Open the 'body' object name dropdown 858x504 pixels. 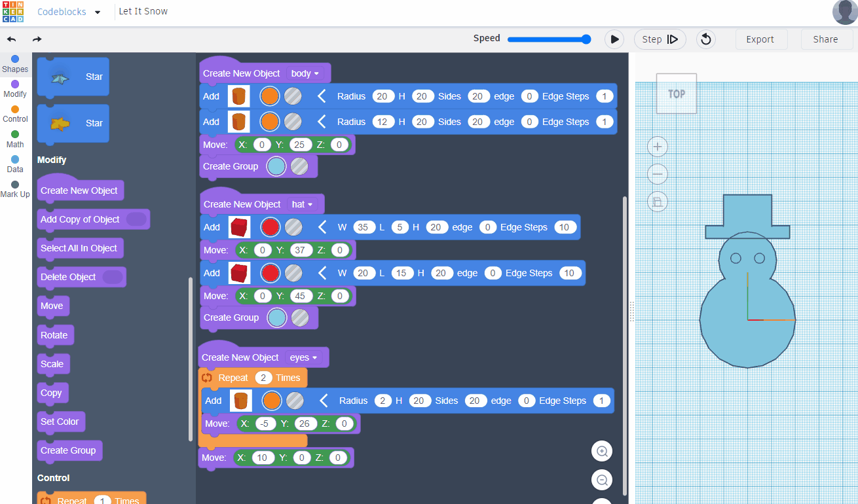(x=305, y=73)
